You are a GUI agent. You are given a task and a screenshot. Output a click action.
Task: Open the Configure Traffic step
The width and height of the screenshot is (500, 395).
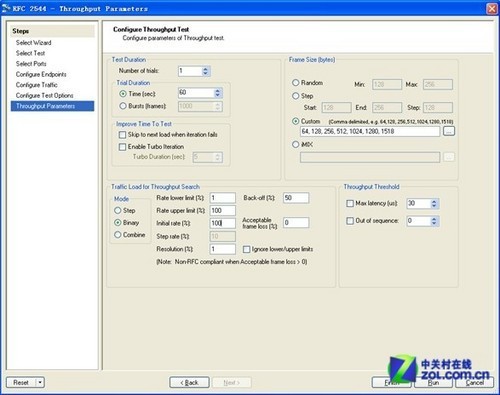point(36,85)
